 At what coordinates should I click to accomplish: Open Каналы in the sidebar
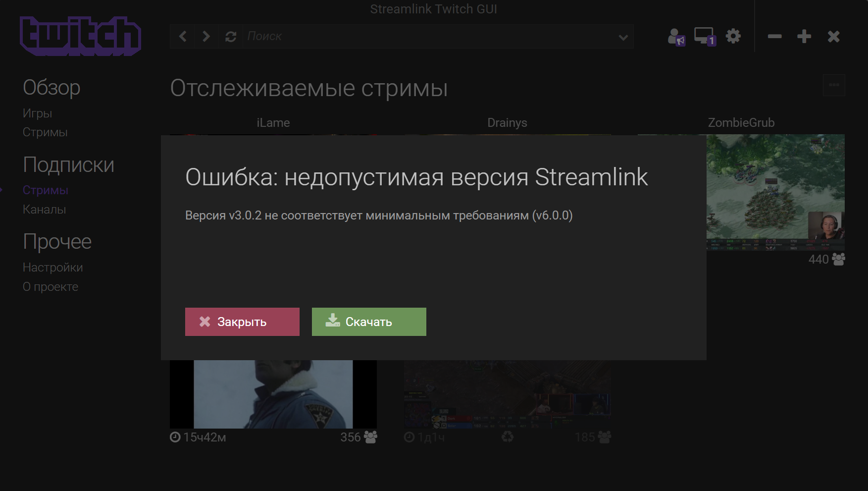click(x=45, y=210)
